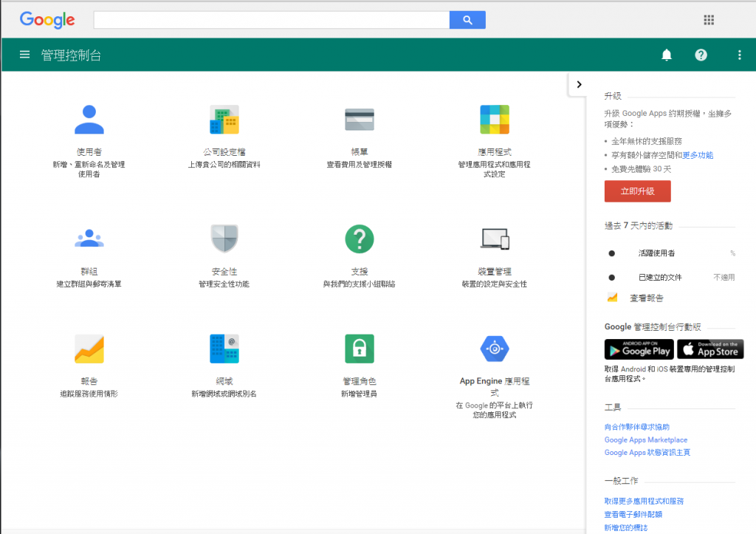The width and height of the screenshot is (756, 534).
Task: Click the 上傳貴公司的相關資料 description text
Action: pos(224,164)
